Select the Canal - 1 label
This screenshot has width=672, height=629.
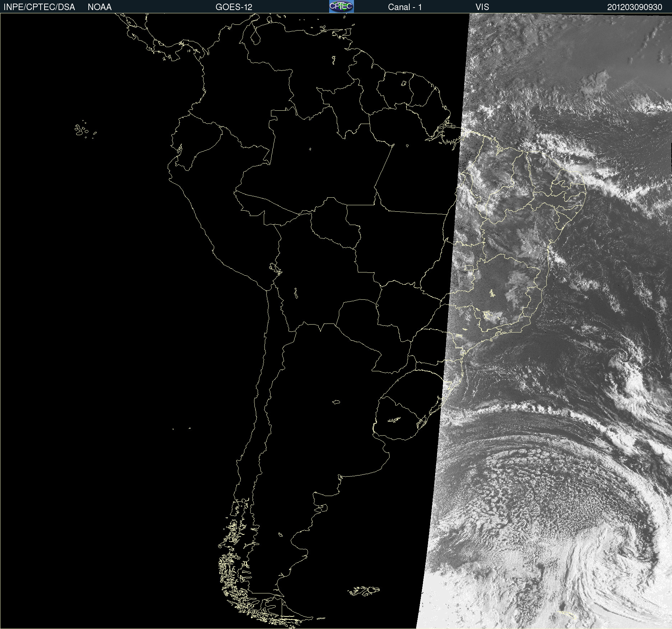[x=405, y=7]
